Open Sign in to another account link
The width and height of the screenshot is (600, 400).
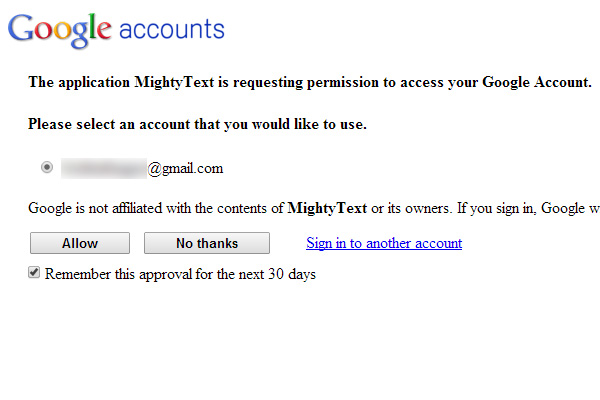point(384,243)
